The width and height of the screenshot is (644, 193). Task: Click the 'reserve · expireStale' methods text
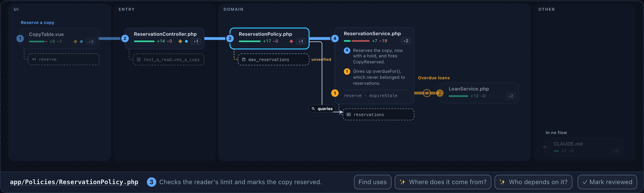pos(371,95)
